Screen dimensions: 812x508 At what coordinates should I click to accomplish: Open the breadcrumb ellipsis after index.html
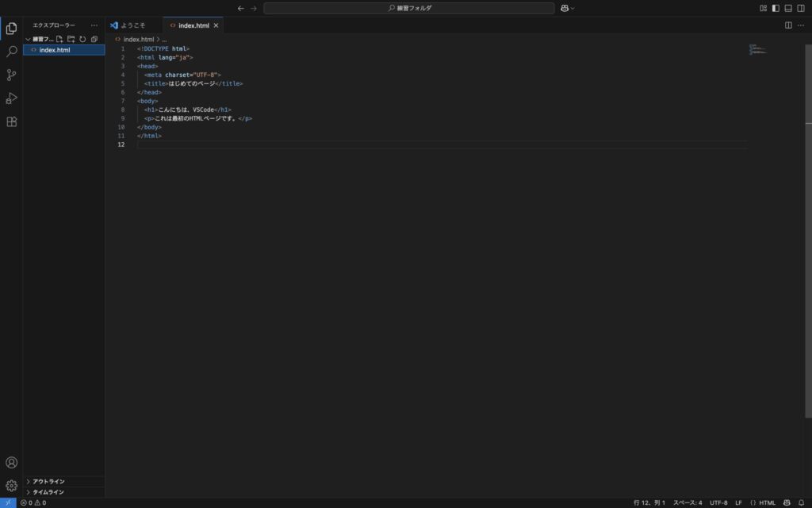[x=164, y=40]
